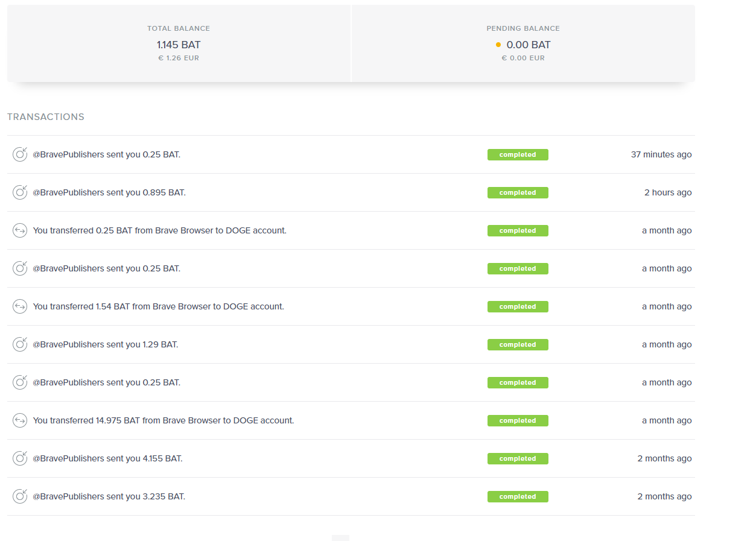Click the receive icon beside the 37 minutes ago transaction

click(x=20, y=154)
